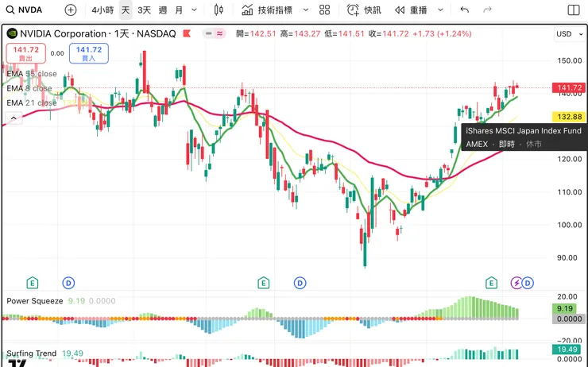Click the teal 19.49 Surfing Trend axis label
The height and width of the screenshot is (367, 588).
[567, 350]
